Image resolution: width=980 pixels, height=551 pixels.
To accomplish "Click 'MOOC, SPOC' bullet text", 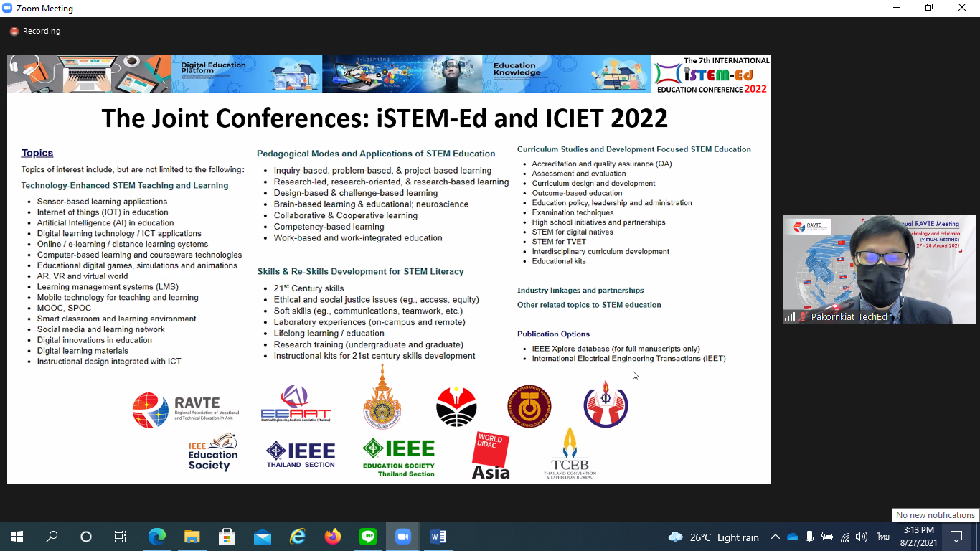I will [x=64, y=309].
